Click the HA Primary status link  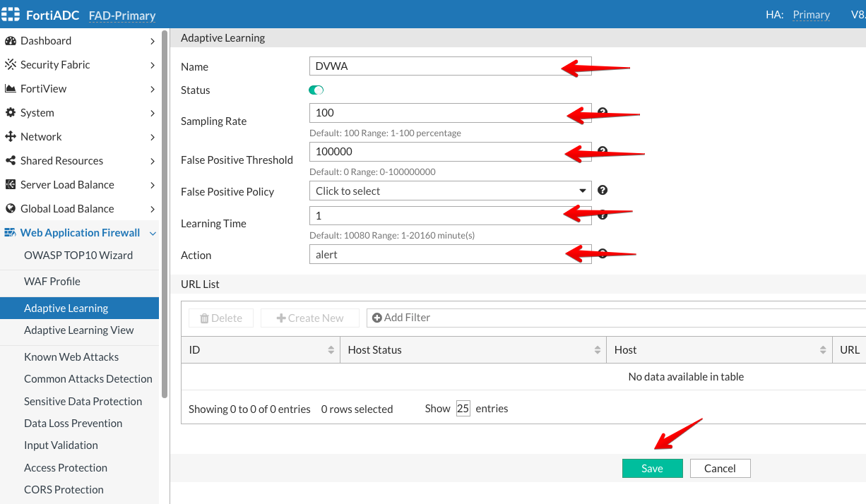coord(811,15)
